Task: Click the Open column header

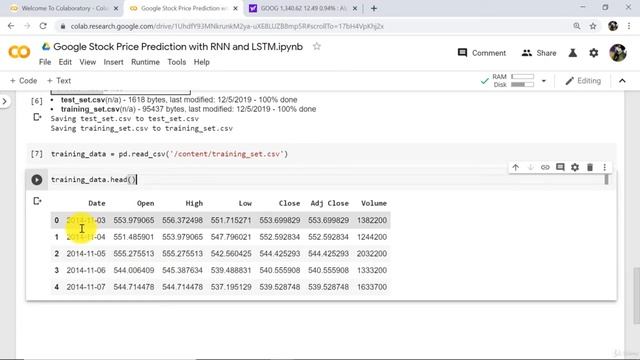Action: [145, 203]
